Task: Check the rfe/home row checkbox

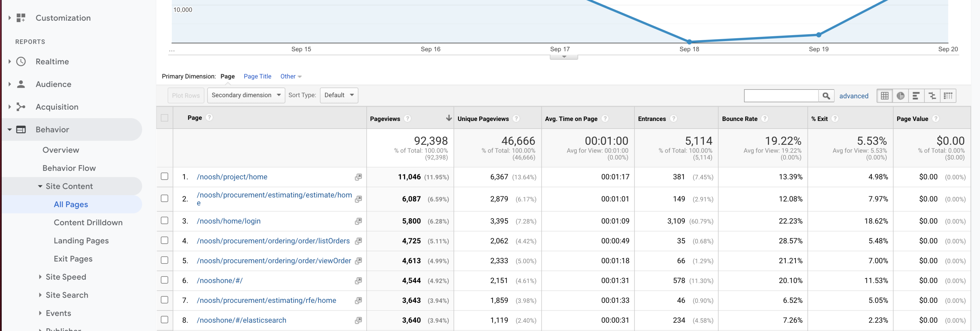Action: 164,300
